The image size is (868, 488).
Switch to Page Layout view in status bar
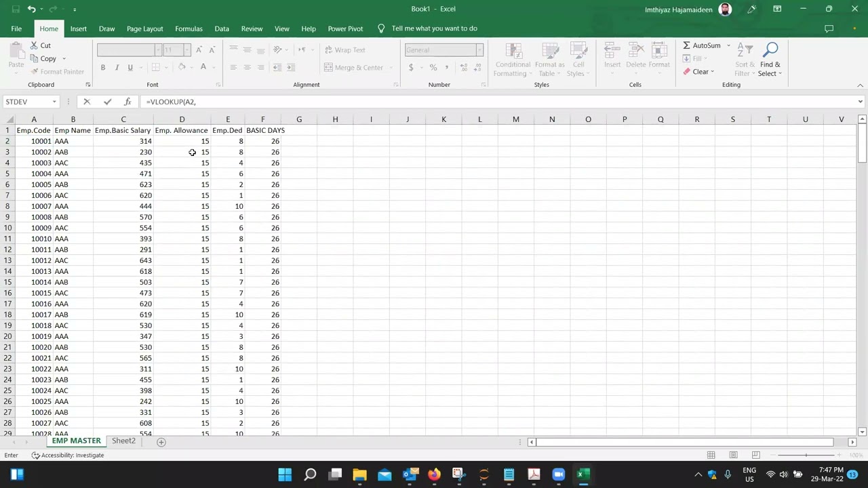[733, 455]
